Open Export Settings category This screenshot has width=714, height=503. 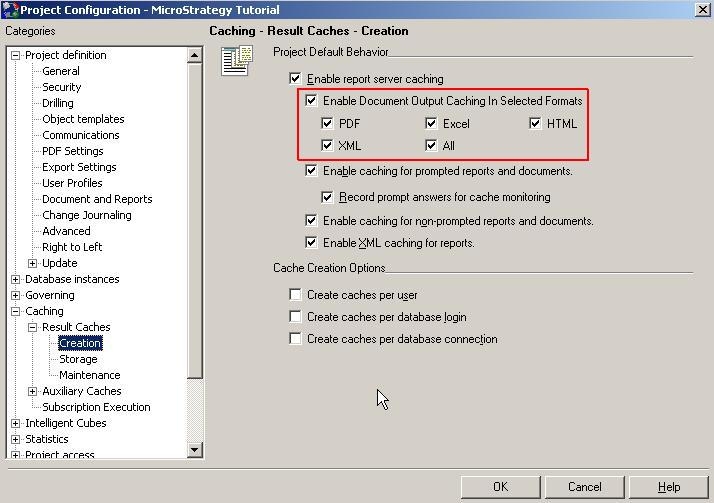(x=79, y=167)
